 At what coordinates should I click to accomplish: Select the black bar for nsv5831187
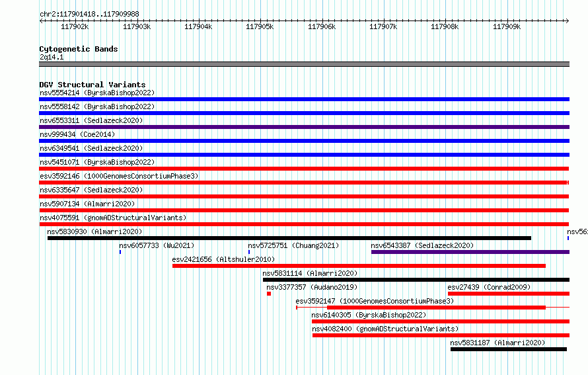pos(509,349)
